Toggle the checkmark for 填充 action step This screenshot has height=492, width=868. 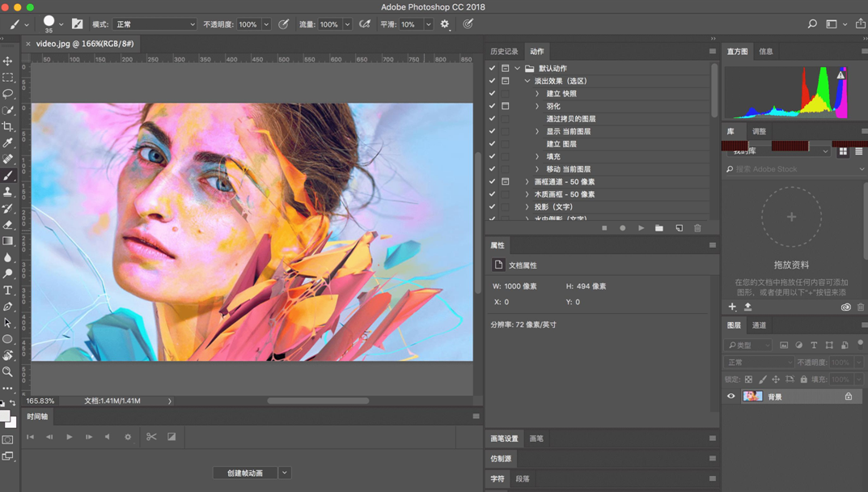tap(492, 156)
